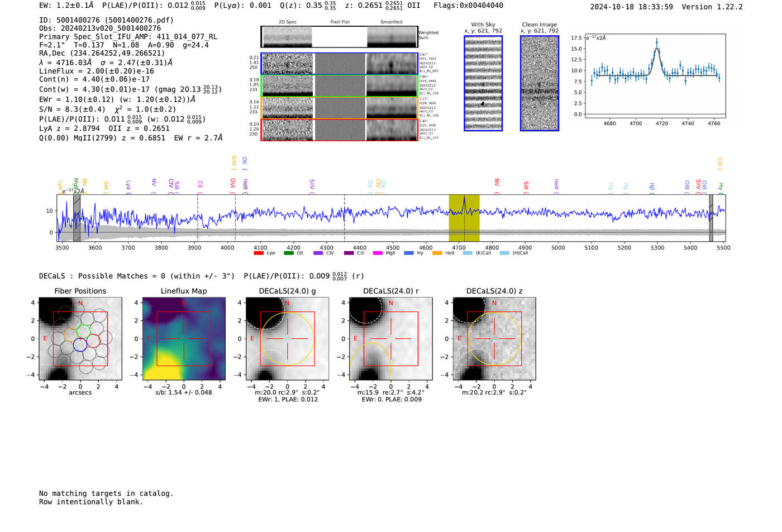Select the Fiber Positions image panel
Screen dimensions: 782x532
tap(80, 339)
